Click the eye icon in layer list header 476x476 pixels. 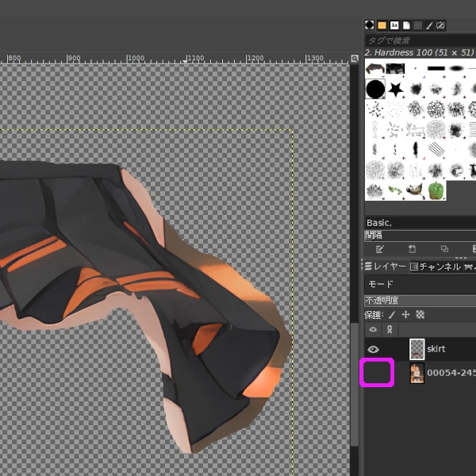coord(373,329)
